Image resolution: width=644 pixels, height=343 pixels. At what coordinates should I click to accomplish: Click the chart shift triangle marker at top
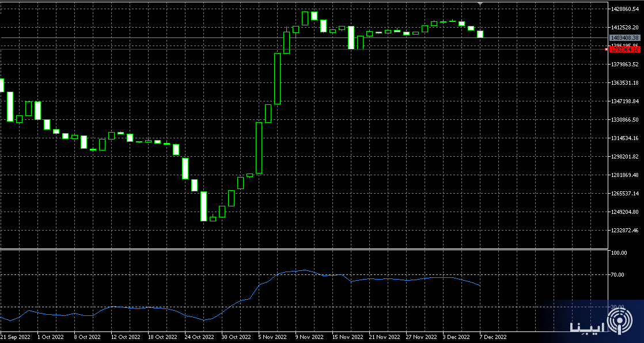point(480,4)
